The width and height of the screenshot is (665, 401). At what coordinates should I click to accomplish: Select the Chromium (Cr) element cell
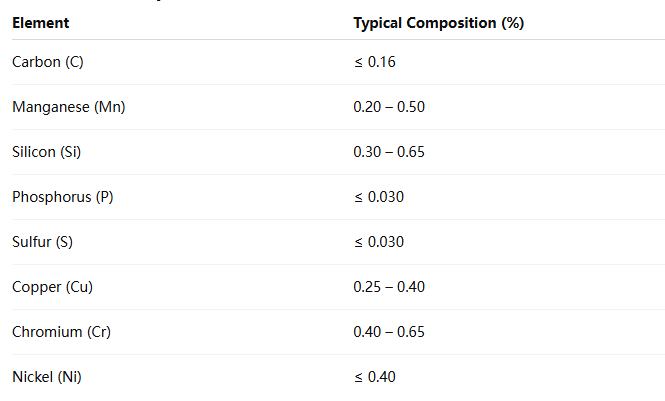point(60,332)
